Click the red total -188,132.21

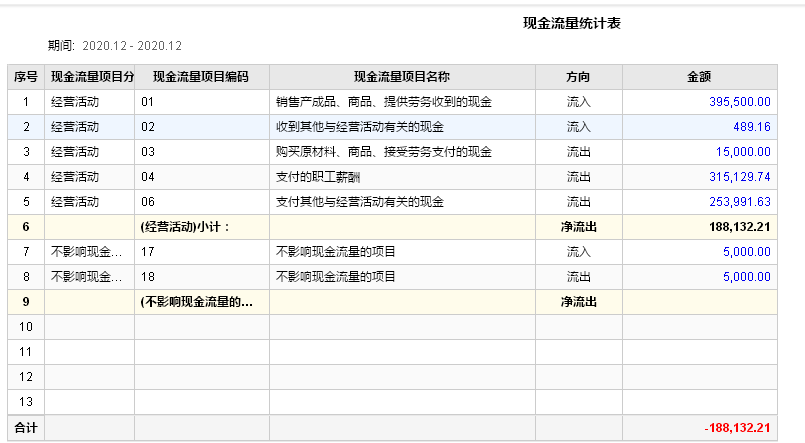[737, 428]
